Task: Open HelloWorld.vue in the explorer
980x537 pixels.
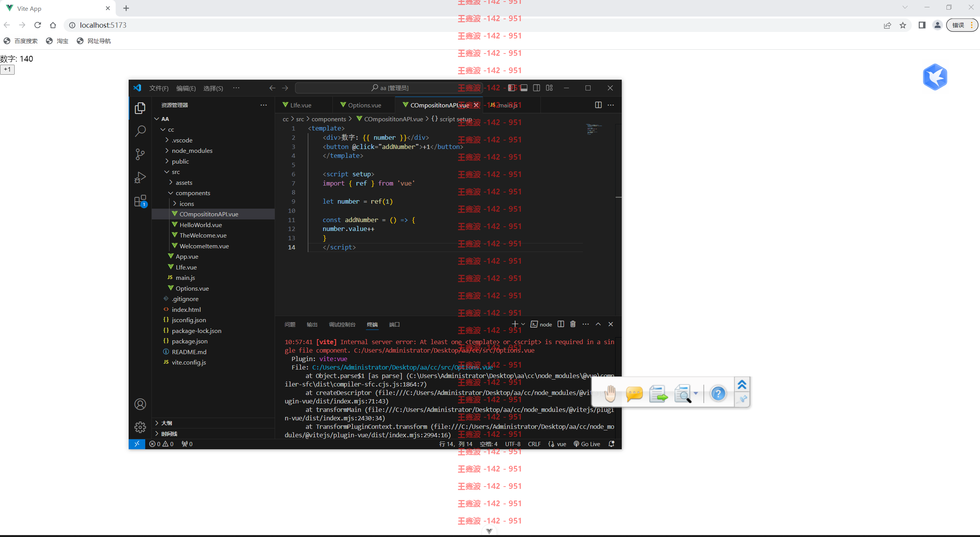Action: click(x=213, y=225)
